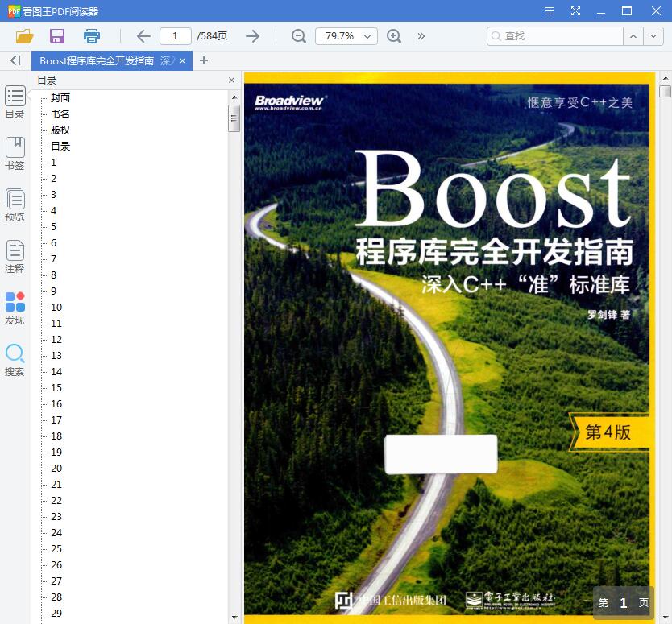Click the 查找 search input box
This screenshot has height=624, width=672.
click(555, 36)
